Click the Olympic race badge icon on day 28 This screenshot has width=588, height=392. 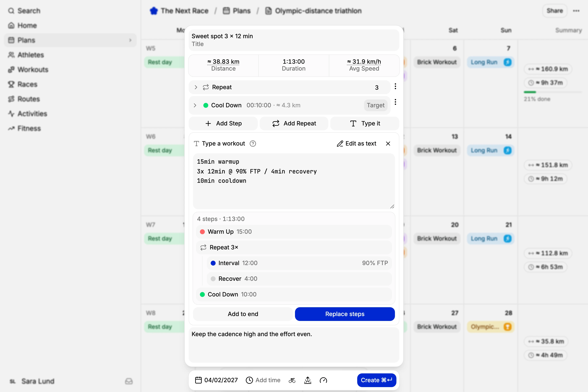tap(507, 327)
